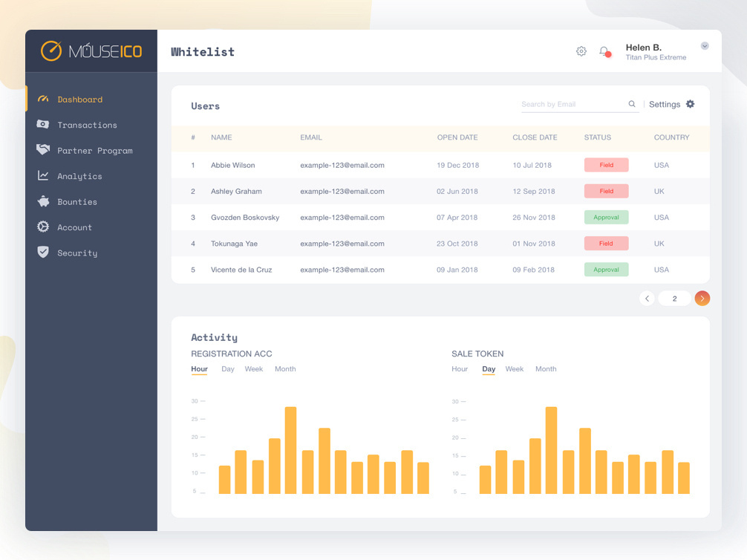Click the Helen B. user name

(644, 48)
